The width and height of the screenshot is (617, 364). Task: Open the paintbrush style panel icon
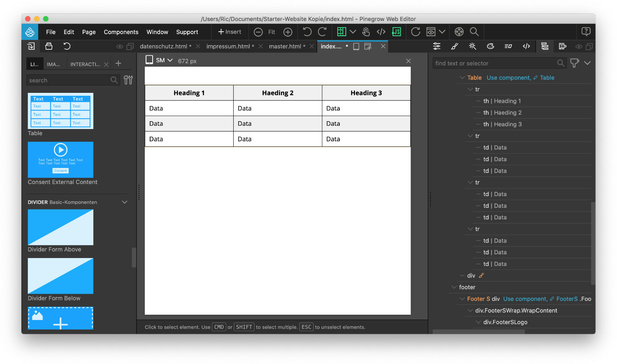pos(455,46)
